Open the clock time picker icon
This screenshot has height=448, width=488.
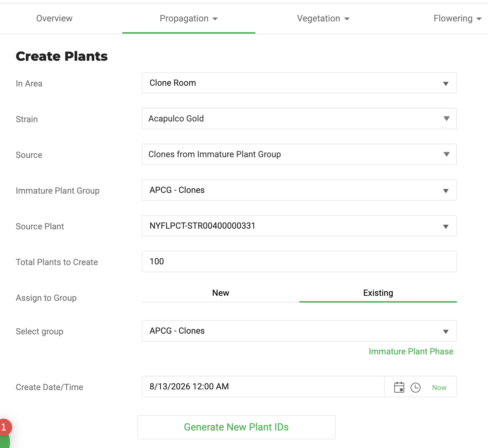pos(415,387)
